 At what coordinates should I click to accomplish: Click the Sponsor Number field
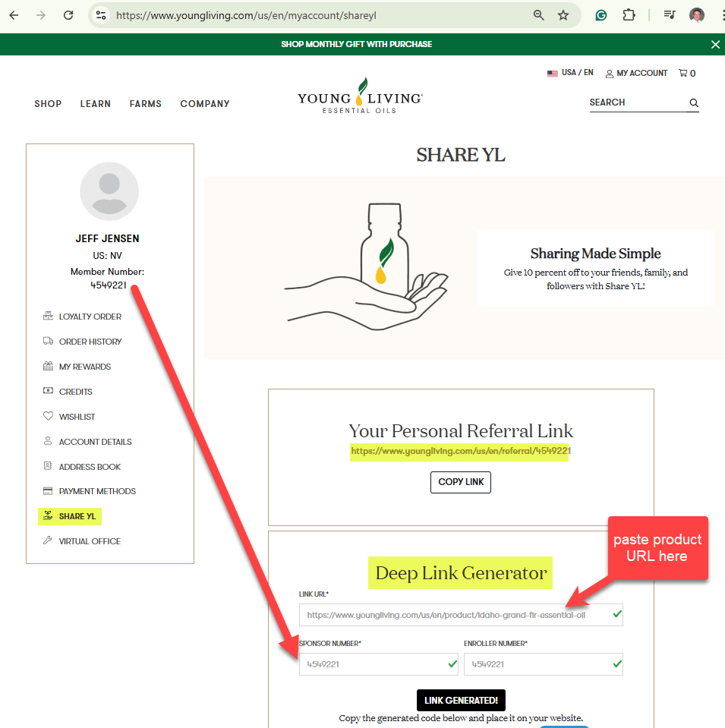pyautogui.click(x=379, y=664)
